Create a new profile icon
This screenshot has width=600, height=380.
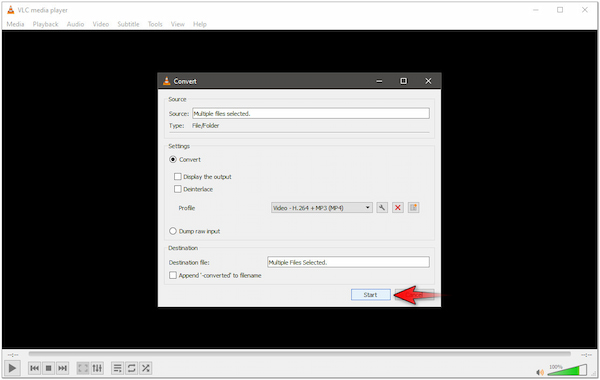point(413,208)
